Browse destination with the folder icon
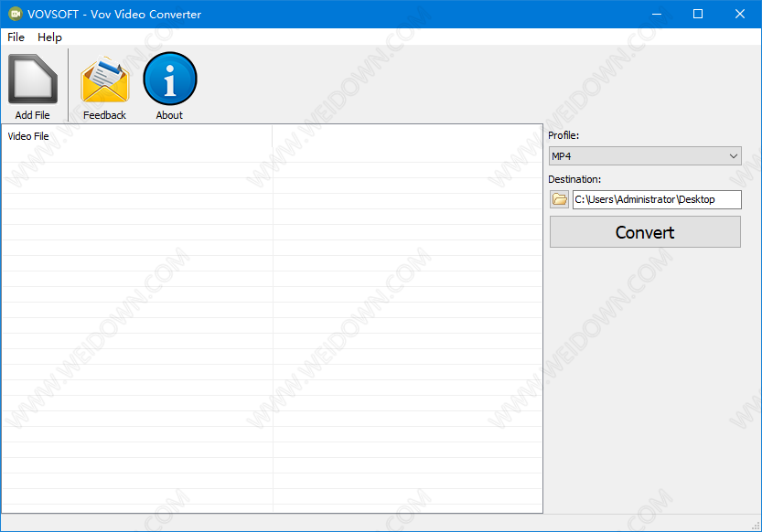Viewport: 762px width, 532px height. (559, 199)
